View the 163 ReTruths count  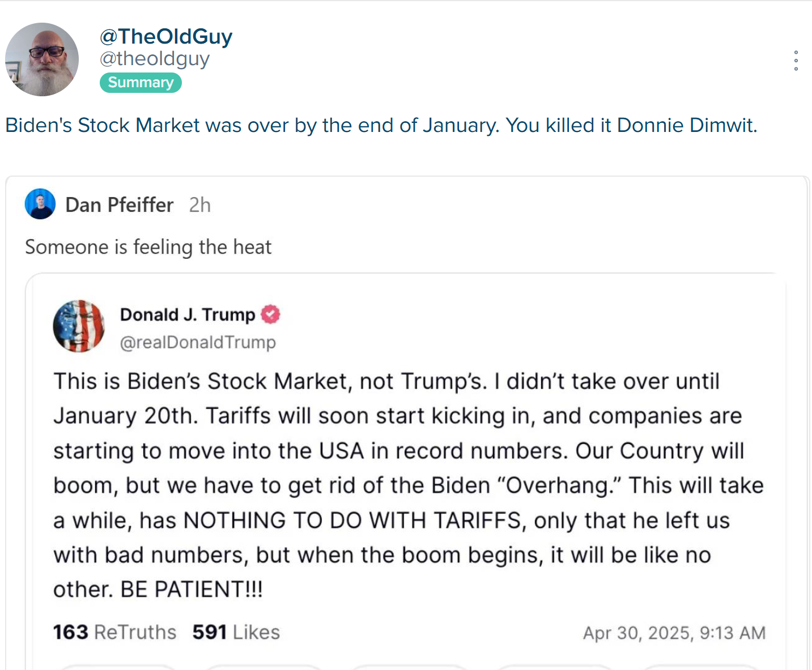pyautogui.click(x=114, y=632)
